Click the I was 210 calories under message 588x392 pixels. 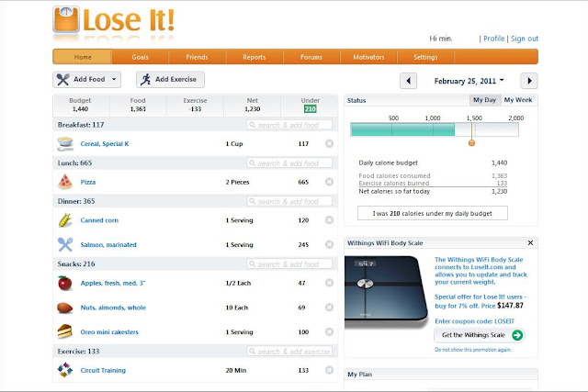[433, 213]
